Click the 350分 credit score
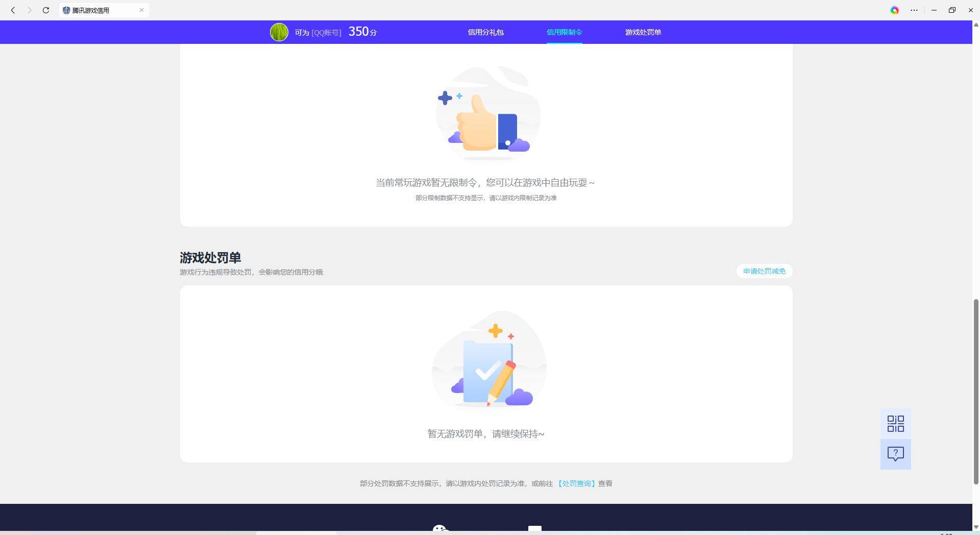The width and height of the screenshot is (980, 535). pos(362,31)
